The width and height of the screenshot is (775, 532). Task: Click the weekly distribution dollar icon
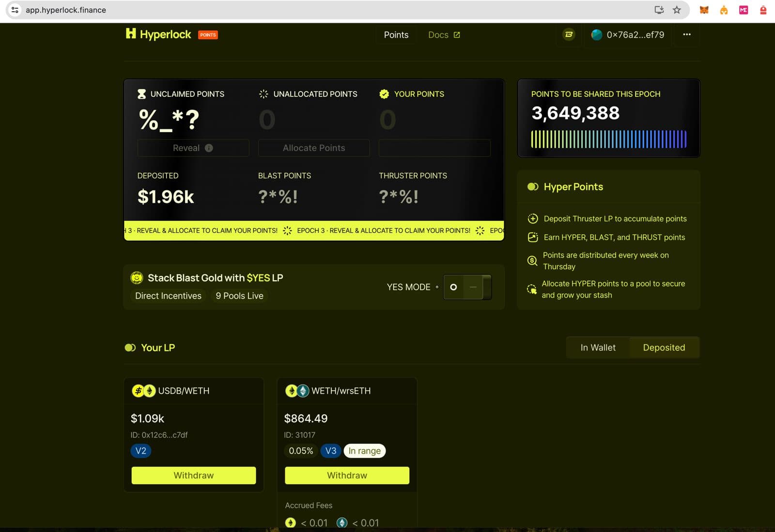coord(532,261)
